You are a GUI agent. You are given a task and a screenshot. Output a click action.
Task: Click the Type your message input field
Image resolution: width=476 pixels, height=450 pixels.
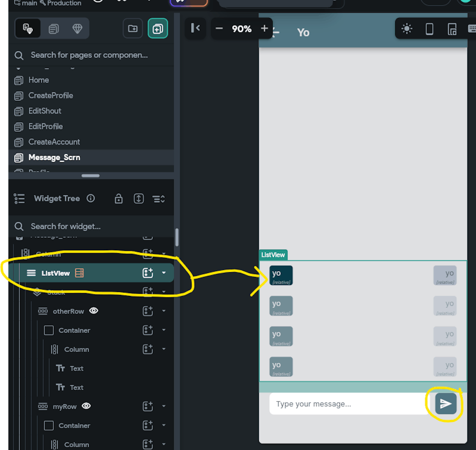point(349,404)
